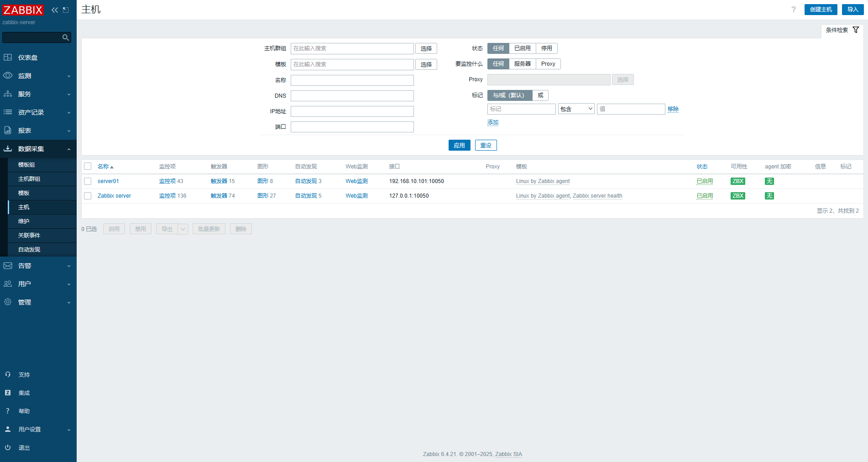This screenshot has width=868, height=462.
Task: Check the server01 row checkbox
Action: pyautogui.click(x=88, y=181)
